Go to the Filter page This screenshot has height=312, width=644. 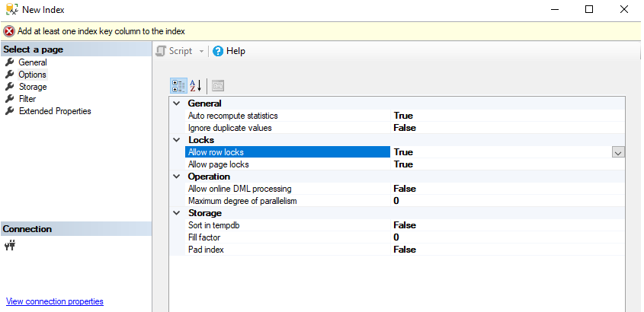(x=27, y=99)
